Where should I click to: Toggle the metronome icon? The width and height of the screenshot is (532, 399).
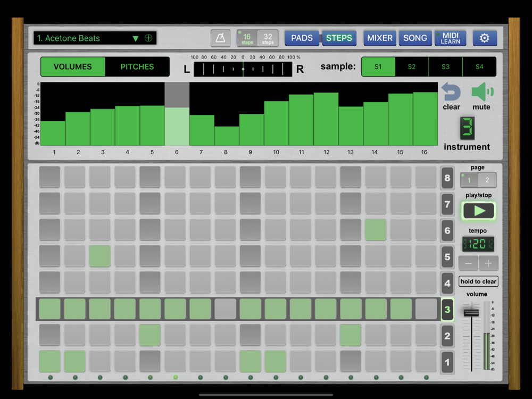pos(220,38)
